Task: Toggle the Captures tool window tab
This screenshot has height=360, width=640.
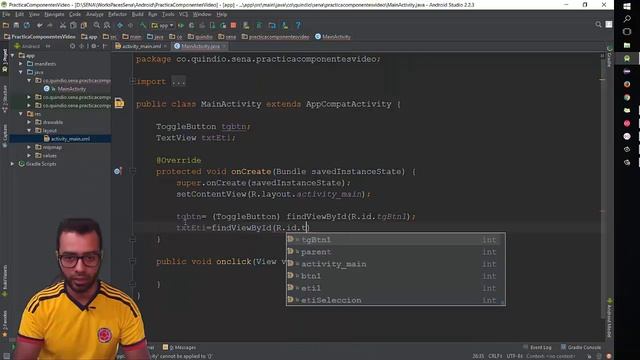Action: click(x=4, y=137)
